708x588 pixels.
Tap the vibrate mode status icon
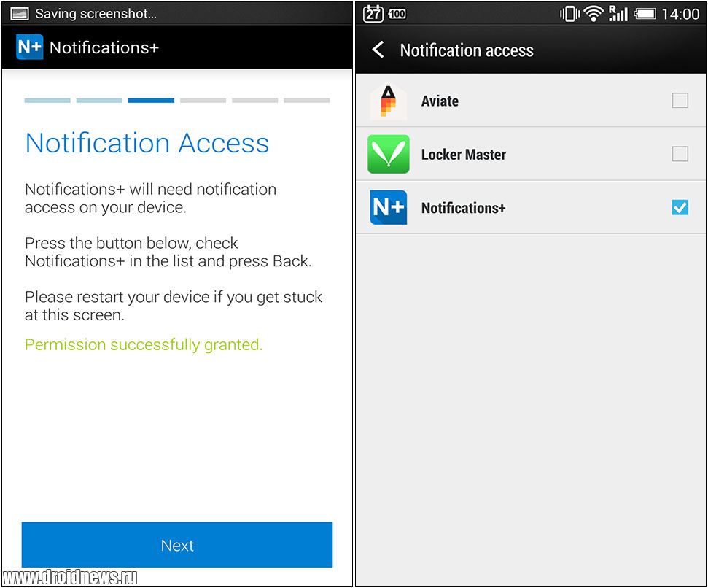click(569, 14)
